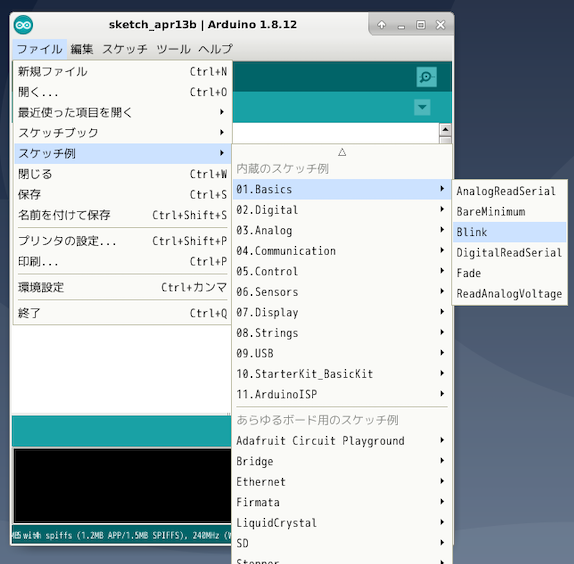Click the window stay-on-top arrow icon
Screen dimensions: 574x564
pos(381,25)
